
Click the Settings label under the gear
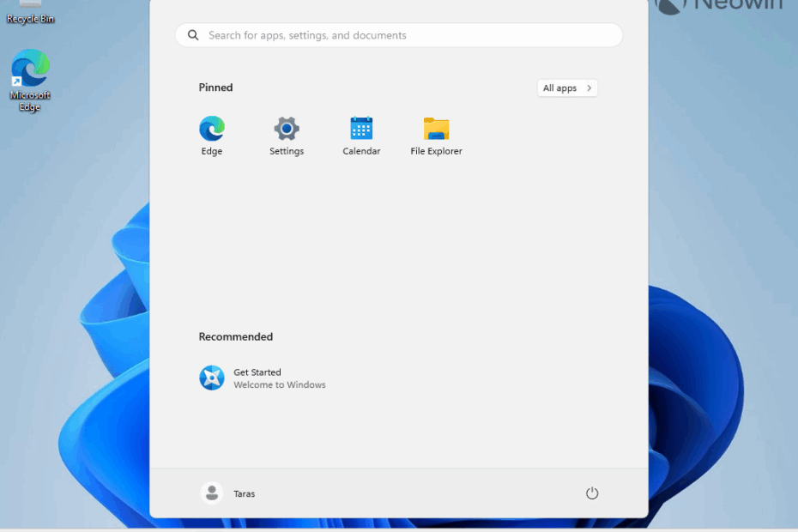pos(287,152)
